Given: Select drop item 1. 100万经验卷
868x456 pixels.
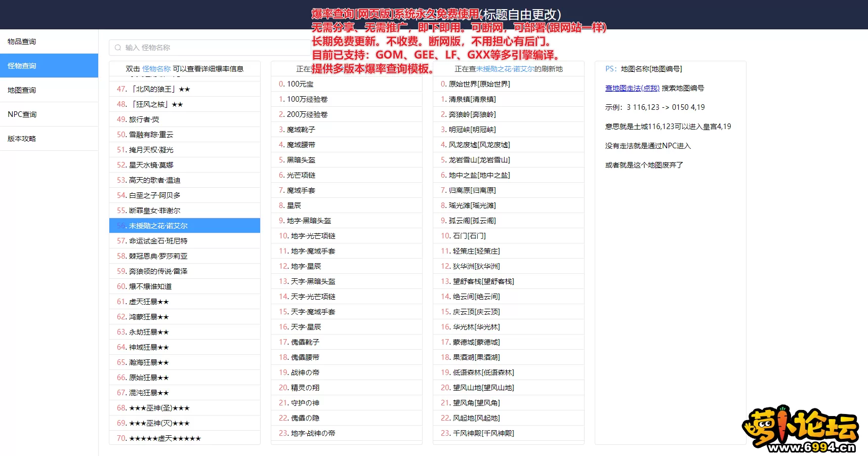Looking at the screenshot, I should [347, 99].
